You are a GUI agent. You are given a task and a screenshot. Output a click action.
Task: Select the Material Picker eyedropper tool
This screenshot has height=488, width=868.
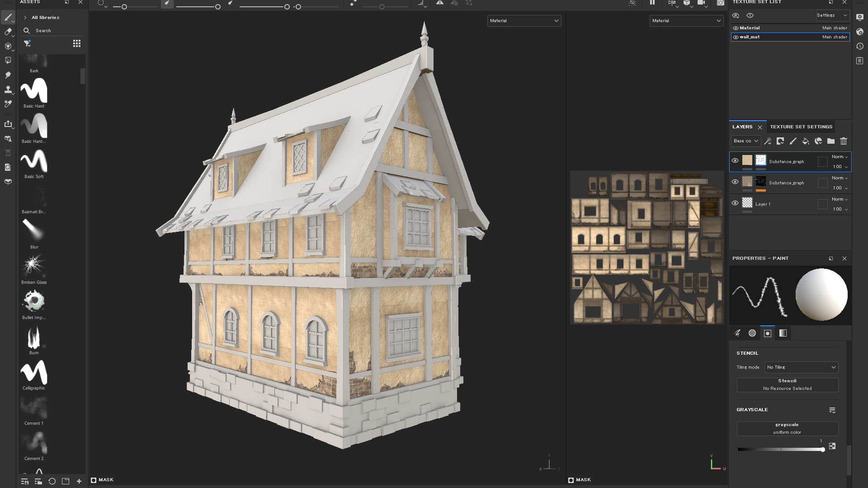pyautogui.click(x=8, y=104)
